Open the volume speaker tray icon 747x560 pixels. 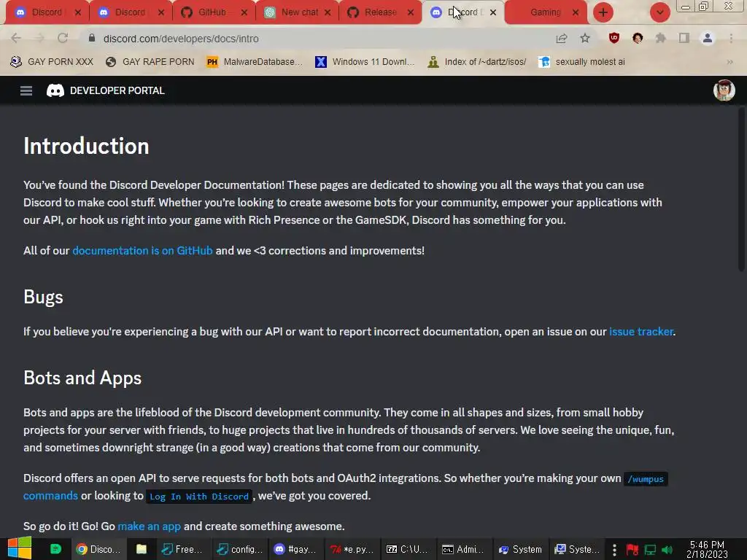click(x=667, y=550)
